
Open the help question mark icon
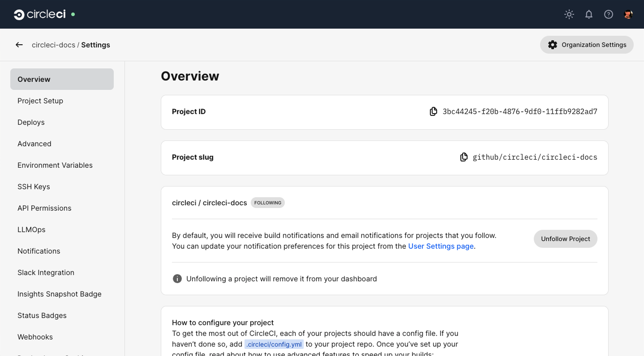pyautogui.click(x=608, y=14)
